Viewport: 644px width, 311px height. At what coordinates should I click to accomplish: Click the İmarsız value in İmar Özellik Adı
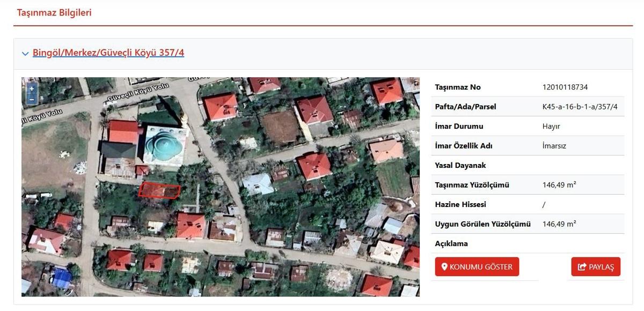554,146
